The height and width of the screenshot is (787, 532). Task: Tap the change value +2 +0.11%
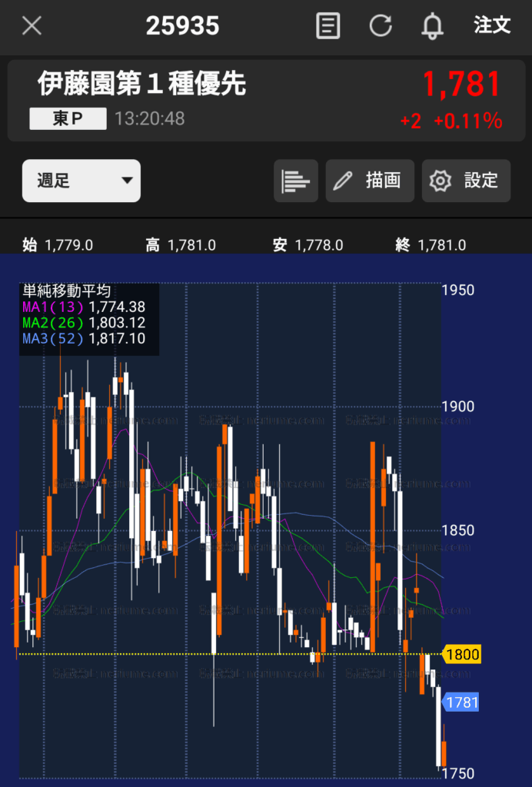click(451, 121)
